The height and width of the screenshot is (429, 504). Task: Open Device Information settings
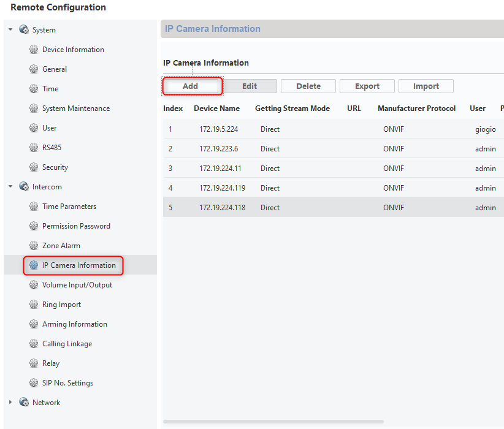pos(73,50)
